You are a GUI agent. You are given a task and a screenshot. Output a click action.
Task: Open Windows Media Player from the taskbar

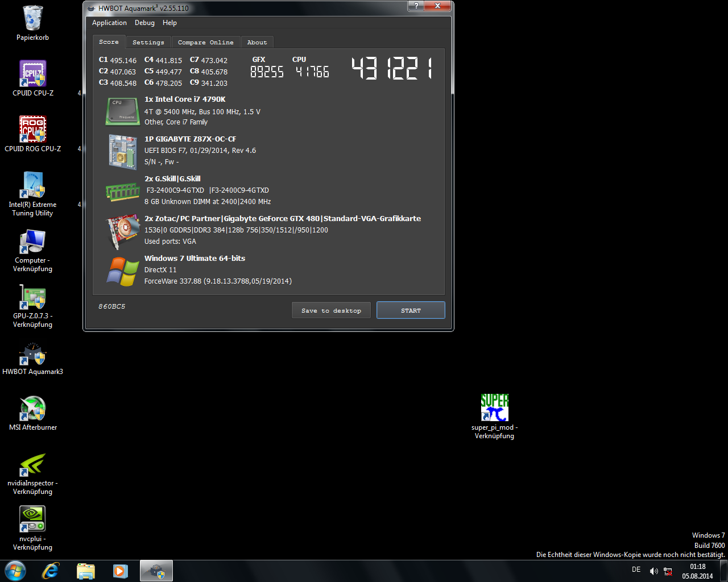coord(121,571)
